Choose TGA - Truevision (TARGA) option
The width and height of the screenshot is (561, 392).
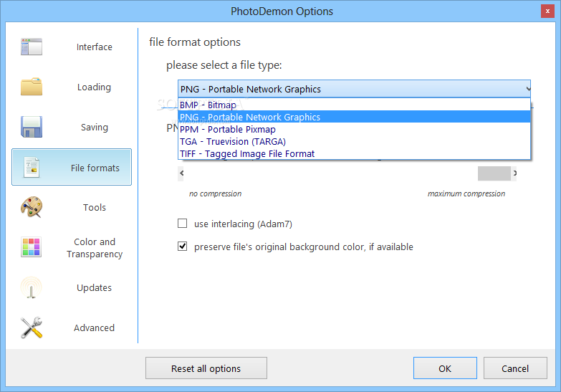[x=354, y=141]
